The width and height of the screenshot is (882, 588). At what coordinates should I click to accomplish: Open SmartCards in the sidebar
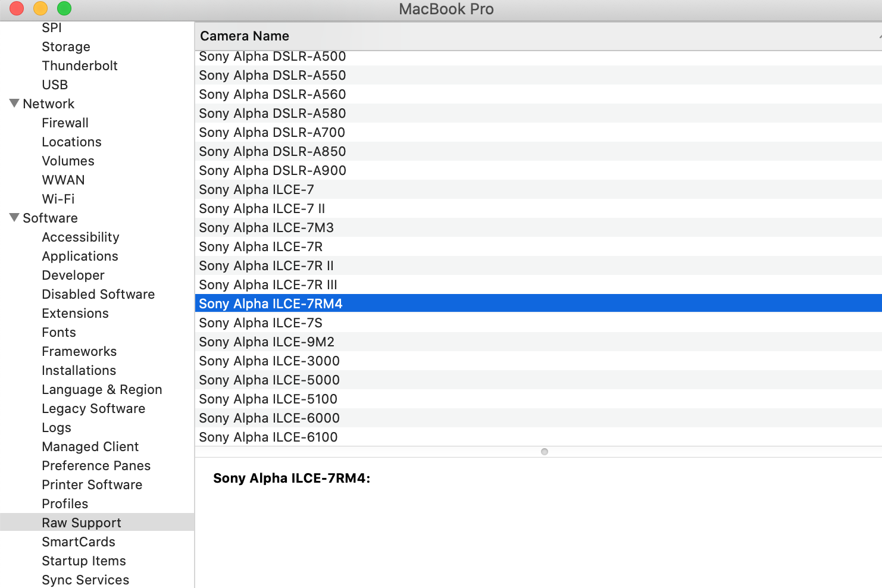tap(79, 542)
